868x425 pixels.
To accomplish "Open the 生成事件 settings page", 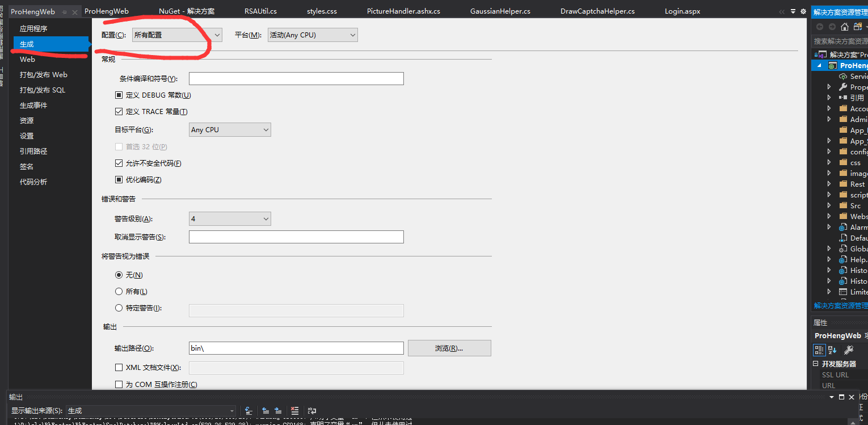I will 33,106.
